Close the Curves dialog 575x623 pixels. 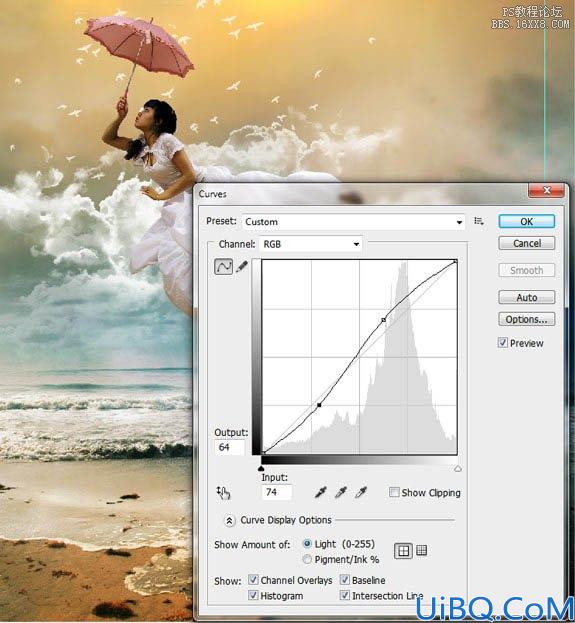point(546,190)
